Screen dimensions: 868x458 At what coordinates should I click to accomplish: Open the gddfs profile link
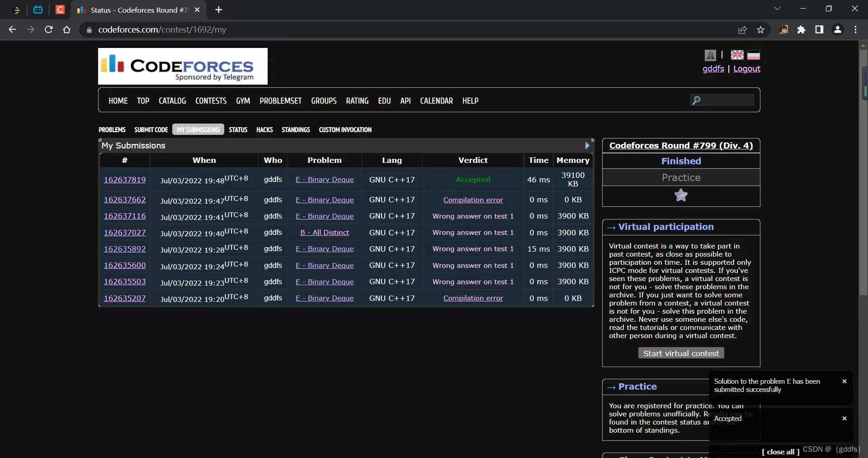713,69
